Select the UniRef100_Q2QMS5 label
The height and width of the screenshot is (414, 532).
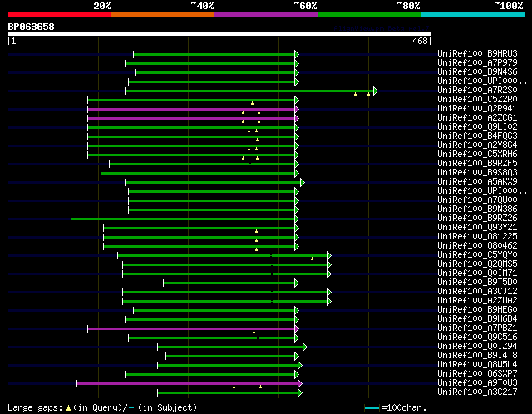477,264
